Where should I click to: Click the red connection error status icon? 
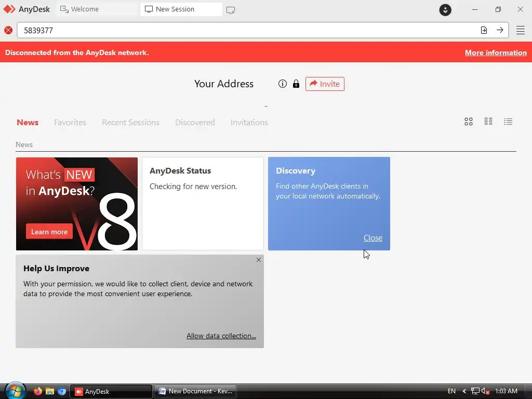click(8, 30)
